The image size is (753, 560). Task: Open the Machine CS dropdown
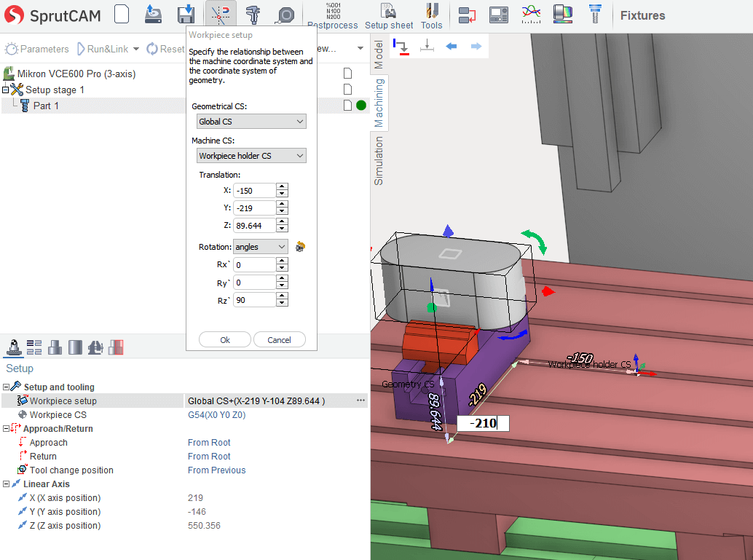point(251,156)
